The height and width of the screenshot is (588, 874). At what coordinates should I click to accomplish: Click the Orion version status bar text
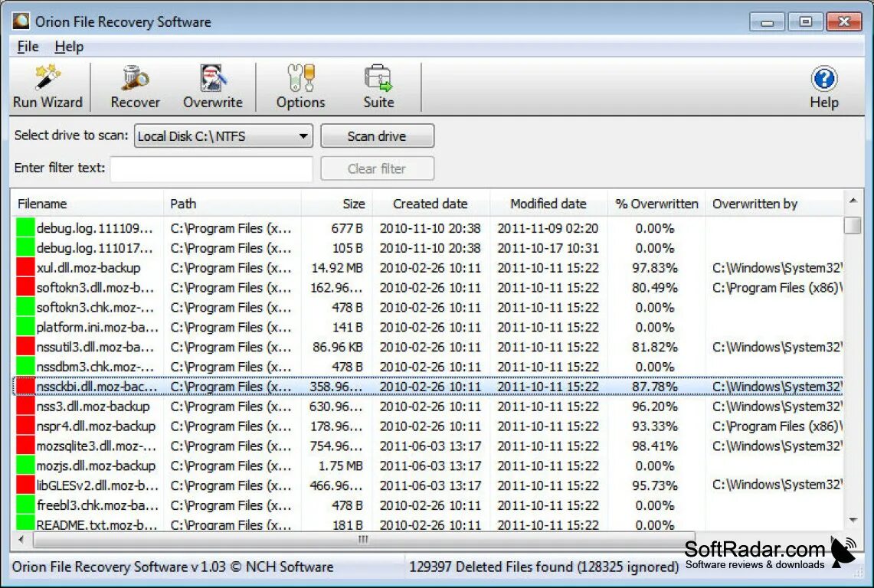(173, 567)
